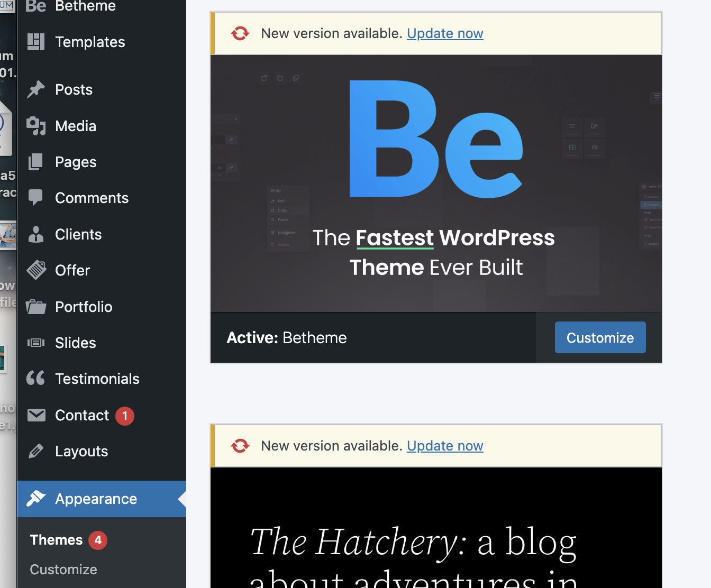The image size is (711, 588).
Task: Click the Offer tag icon
Action: 36,270
